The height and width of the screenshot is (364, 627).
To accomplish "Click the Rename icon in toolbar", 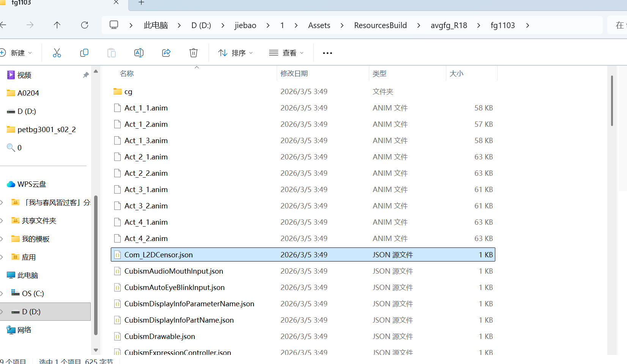I will (x=139, y=53).
